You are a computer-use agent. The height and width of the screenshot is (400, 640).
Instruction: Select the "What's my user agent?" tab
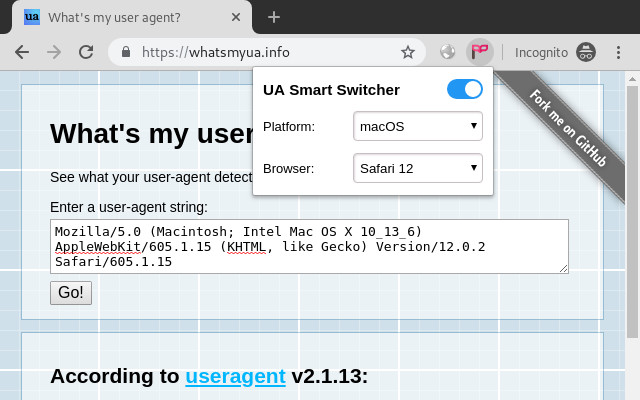tap(132, 17)
